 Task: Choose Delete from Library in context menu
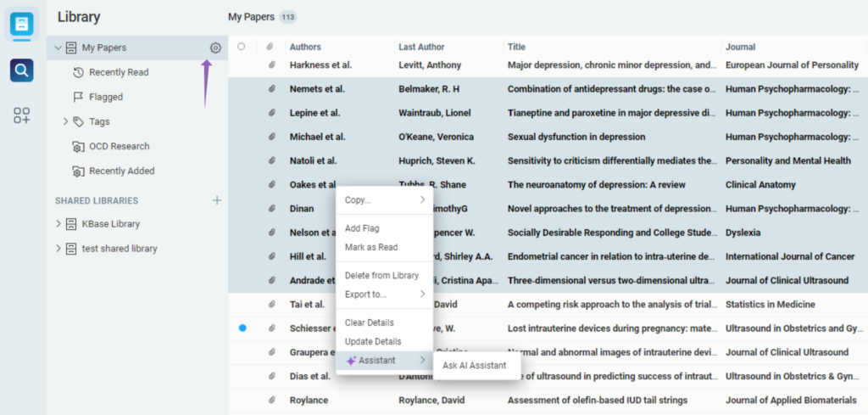point(381,275)
